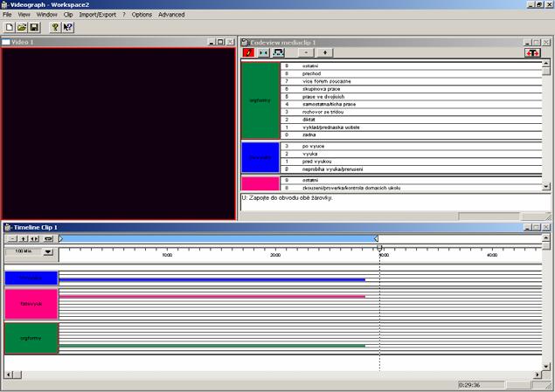
Task: Click Codeview scrollbar down arrow
Action: tap(546, 186)
